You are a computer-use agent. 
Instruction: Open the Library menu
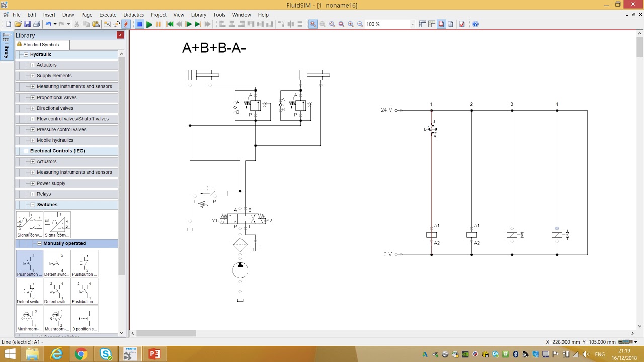coord(199,15)
